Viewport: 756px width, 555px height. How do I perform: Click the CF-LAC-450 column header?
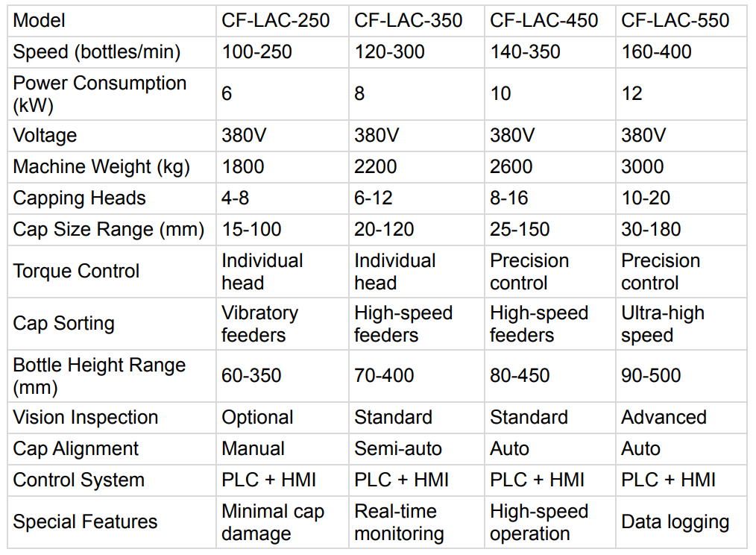point(544,21)
